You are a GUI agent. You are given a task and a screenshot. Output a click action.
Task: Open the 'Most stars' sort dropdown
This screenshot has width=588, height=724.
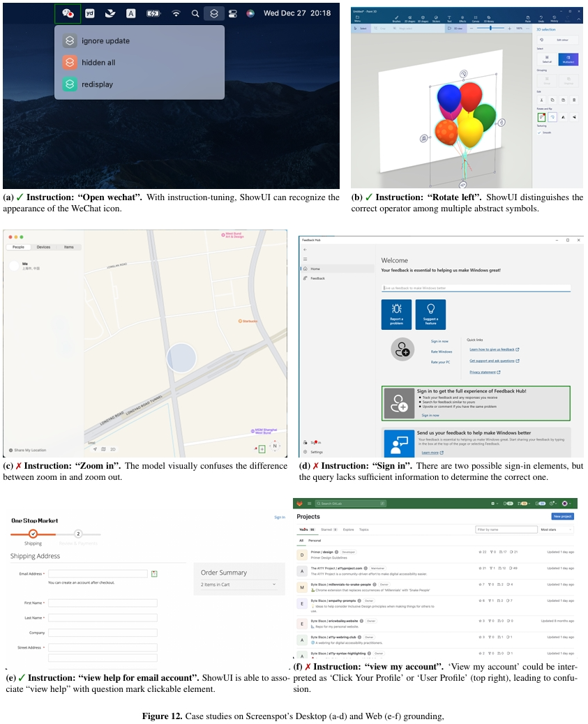[x=557, y=529]
